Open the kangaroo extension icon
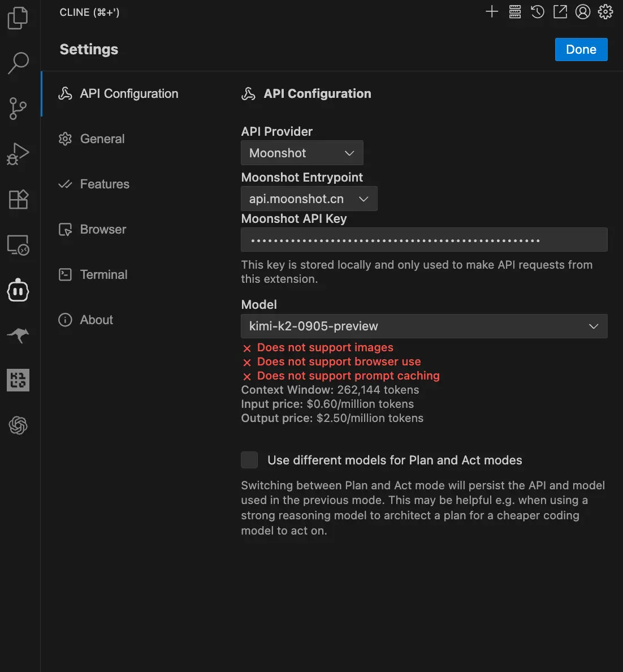 pos(18,335)
